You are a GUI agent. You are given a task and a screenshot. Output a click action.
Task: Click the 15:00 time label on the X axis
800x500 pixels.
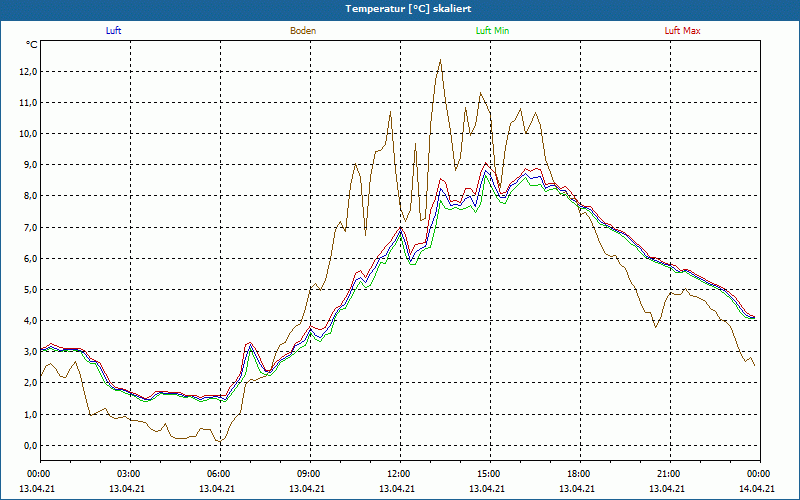[490, 474]
